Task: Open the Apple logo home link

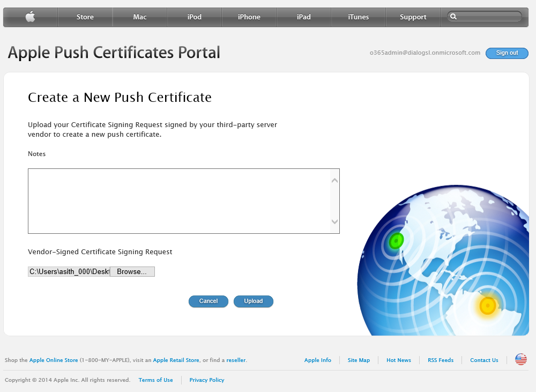Action: 31,17
